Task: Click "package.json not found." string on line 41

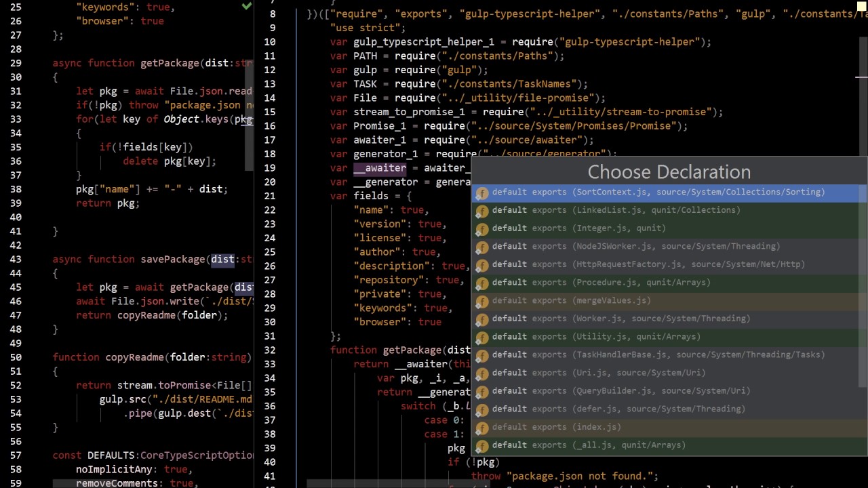Action: pyautogui.click(x=580, y=476)
